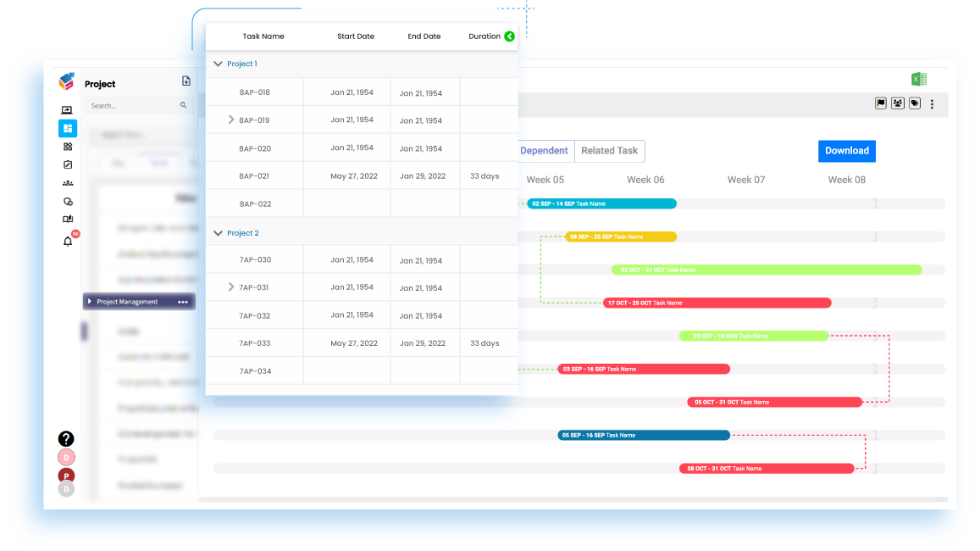980x551 pixels.
Task: Select the red 05 OCT - 31 OCT bar
Action: pyautogui.click(x=775, y=403)
